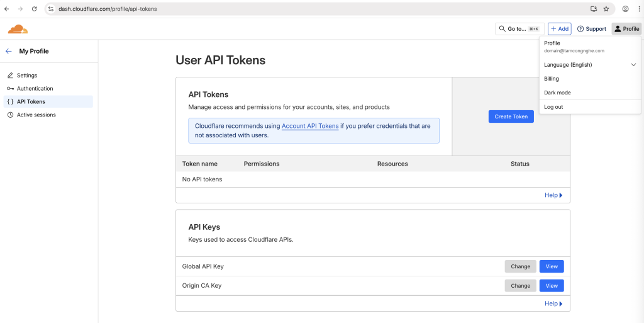Viewport: 644px width, 323px height.
Task: Open the Go to quick search box
Action: click(x=519, y=29)
